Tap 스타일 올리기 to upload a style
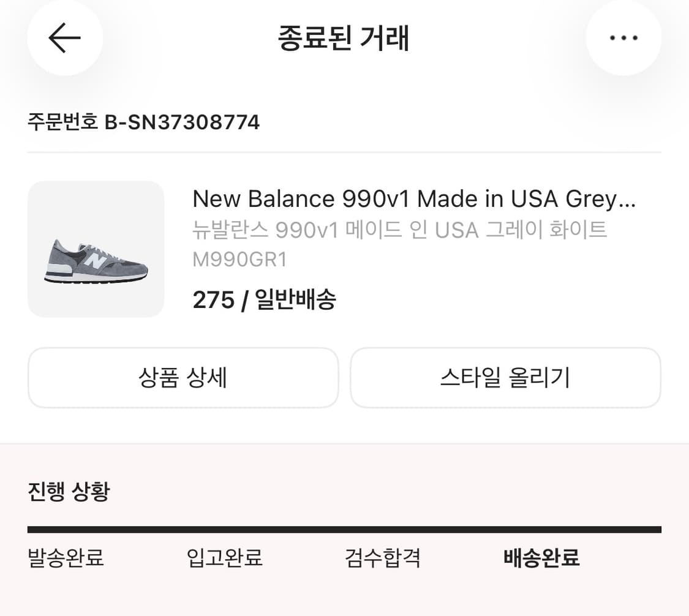This screenshot has width=689, height=616. (505, 378)
